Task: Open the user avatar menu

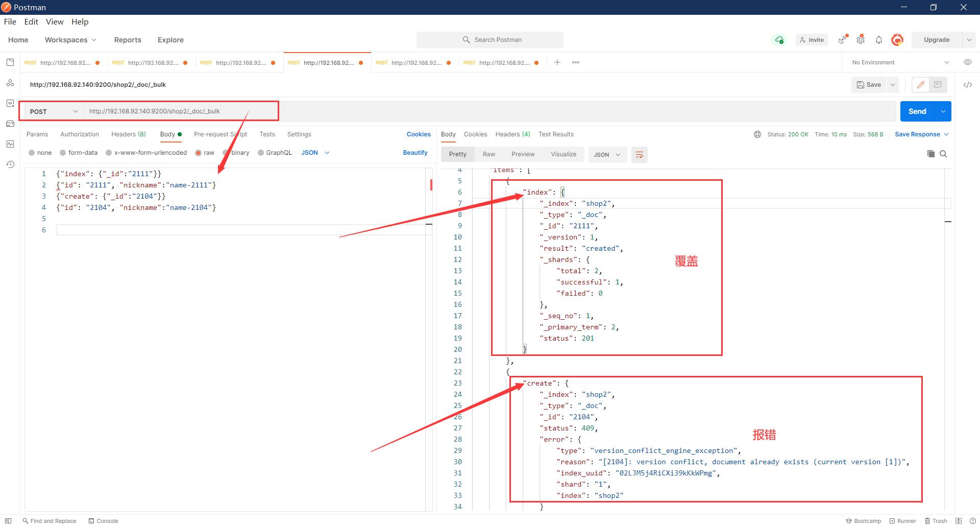Action: (897, 39)
